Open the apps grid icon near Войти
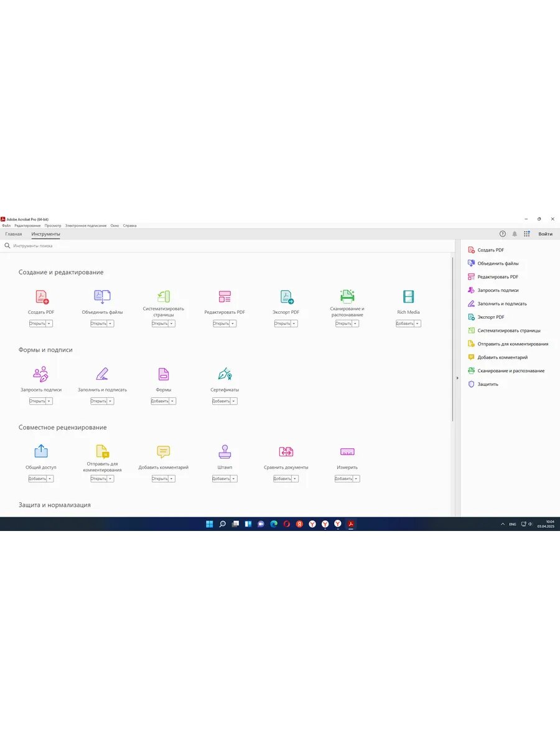The width and height of the screenshot is (560, 747). (x=526, y=234)
